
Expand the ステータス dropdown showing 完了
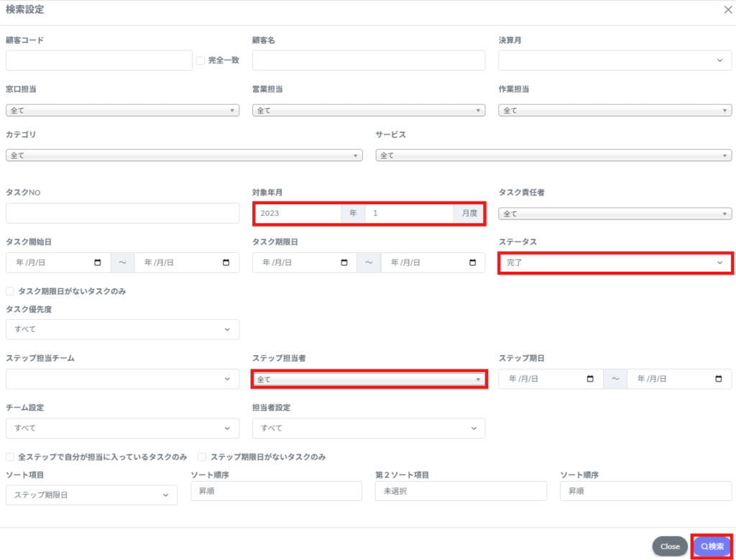pyautogui.click(x=615, y=263)
